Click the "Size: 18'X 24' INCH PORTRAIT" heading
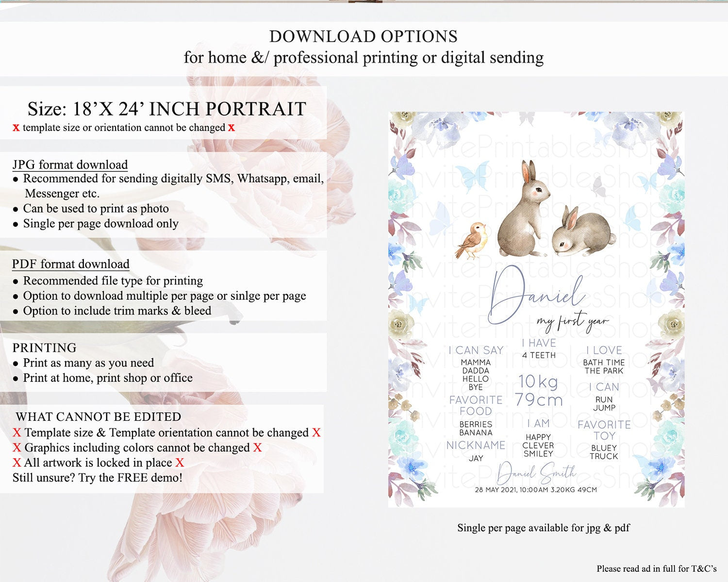The width and height of the screenshot is (728, 582). pyautogui.click(x=166, y=109)
